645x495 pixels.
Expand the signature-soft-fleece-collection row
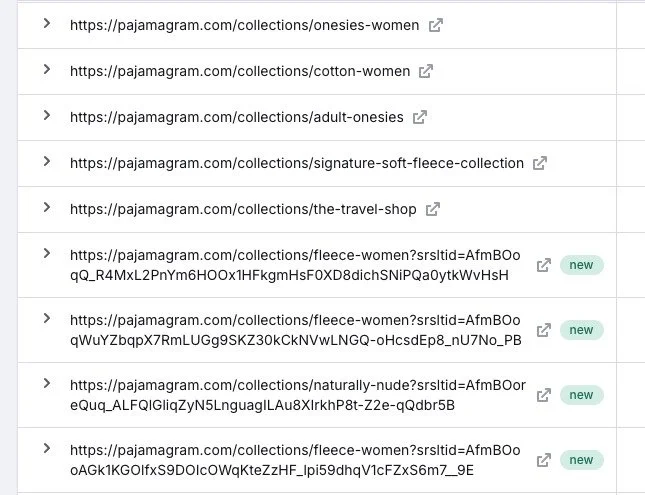coord(47,162)
